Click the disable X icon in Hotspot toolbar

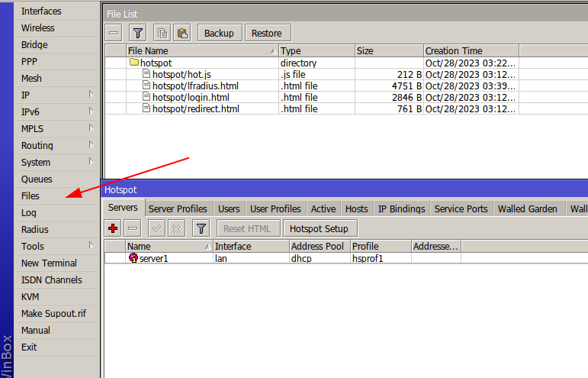(175, 228)
